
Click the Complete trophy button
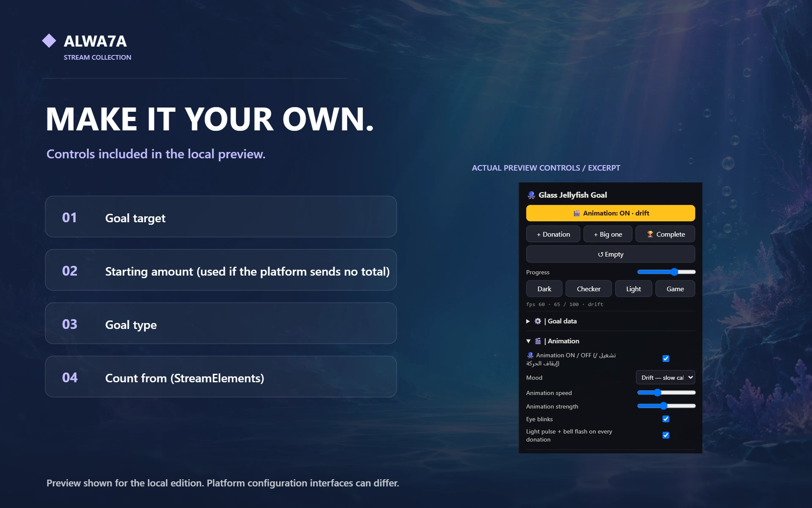[665, 234]
